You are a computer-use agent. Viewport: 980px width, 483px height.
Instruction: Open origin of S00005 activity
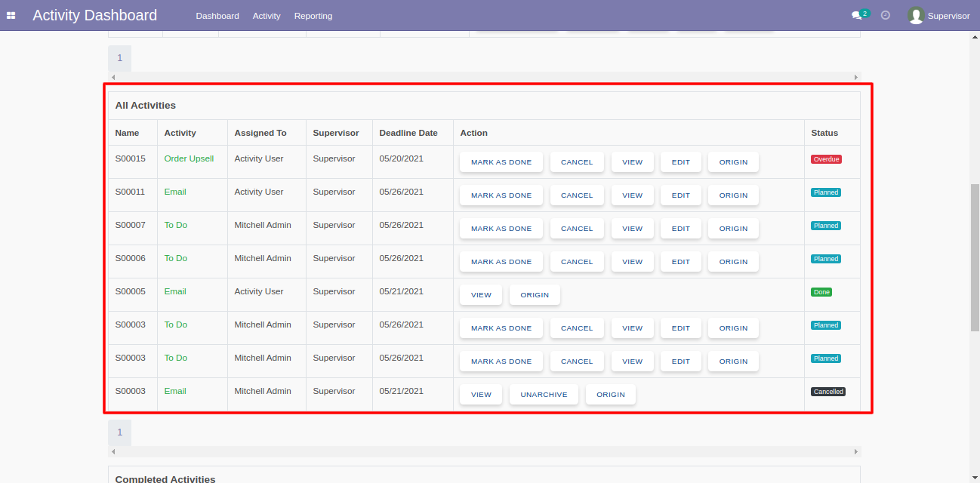tap(535, 295)
